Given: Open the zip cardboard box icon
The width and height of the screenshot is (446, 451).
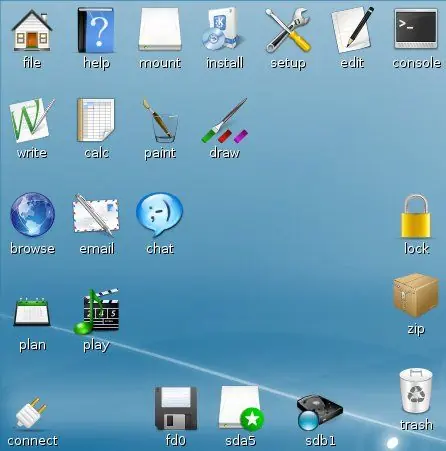Looking at the screenshot, I should (416, 295).
